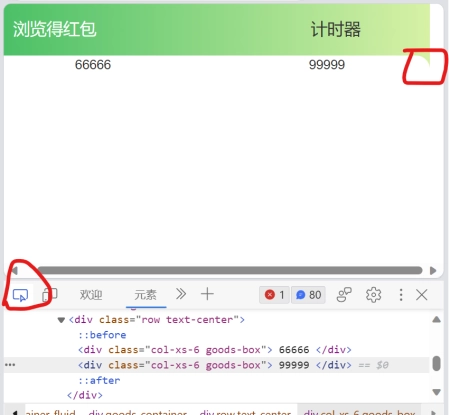Add a new tool with plus icon
This screenshot has height=415, width=450.
click(x=207, y=294)
